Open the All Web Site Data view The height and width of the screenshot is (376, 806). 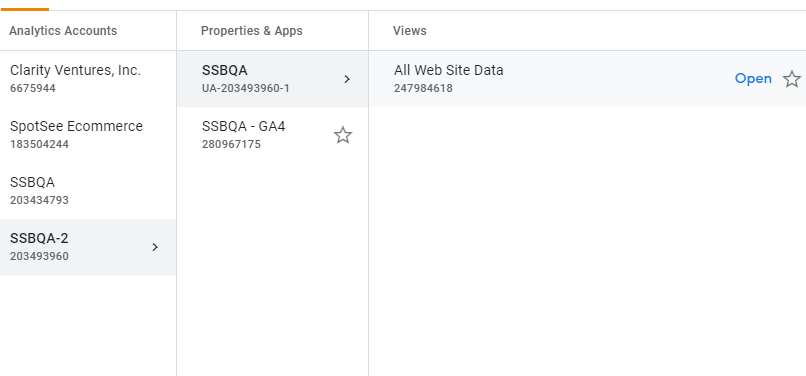tap(753, 79)
